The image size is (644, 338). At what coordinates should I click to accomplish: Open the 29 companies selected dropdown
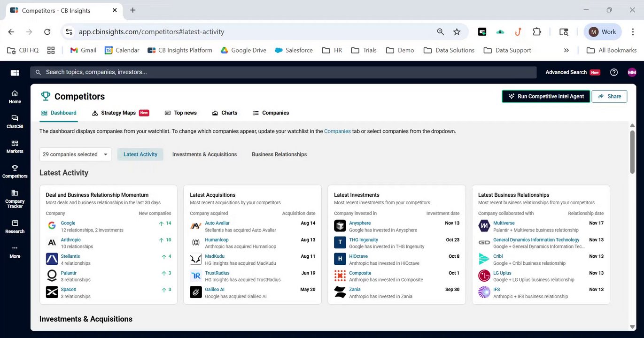click(x=75, y=154)
